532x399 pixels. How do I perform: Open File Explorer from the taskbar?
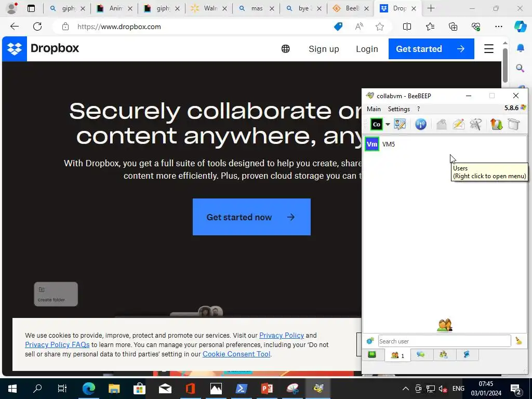114,389
